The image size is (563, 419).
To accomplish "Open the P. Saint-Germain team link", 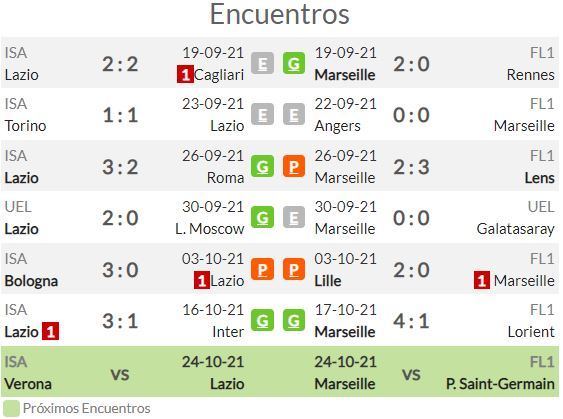I will 500,384.
